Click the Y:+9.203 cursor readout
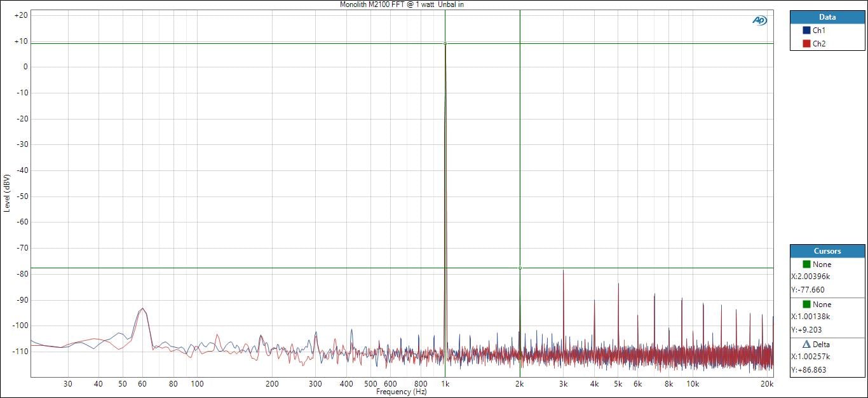Screen dimensions: 868x398 [x=807, y=330]
